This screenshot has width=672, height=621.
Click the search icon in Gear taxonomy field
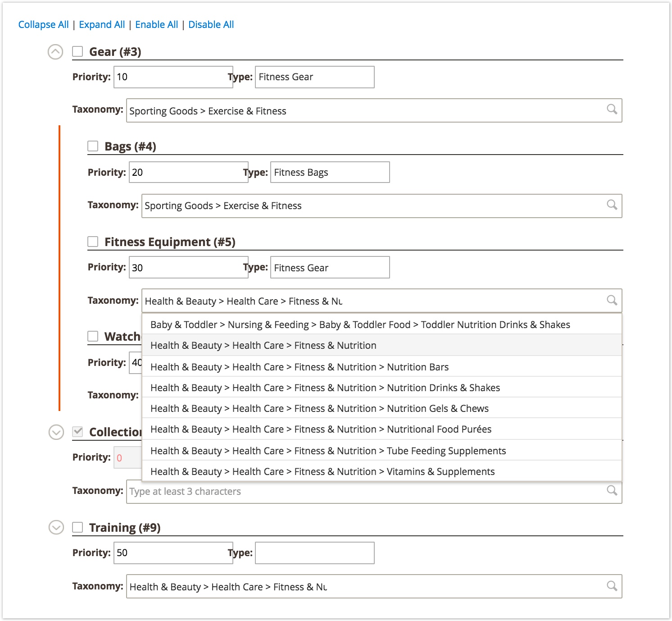click(x=612, y=109)
